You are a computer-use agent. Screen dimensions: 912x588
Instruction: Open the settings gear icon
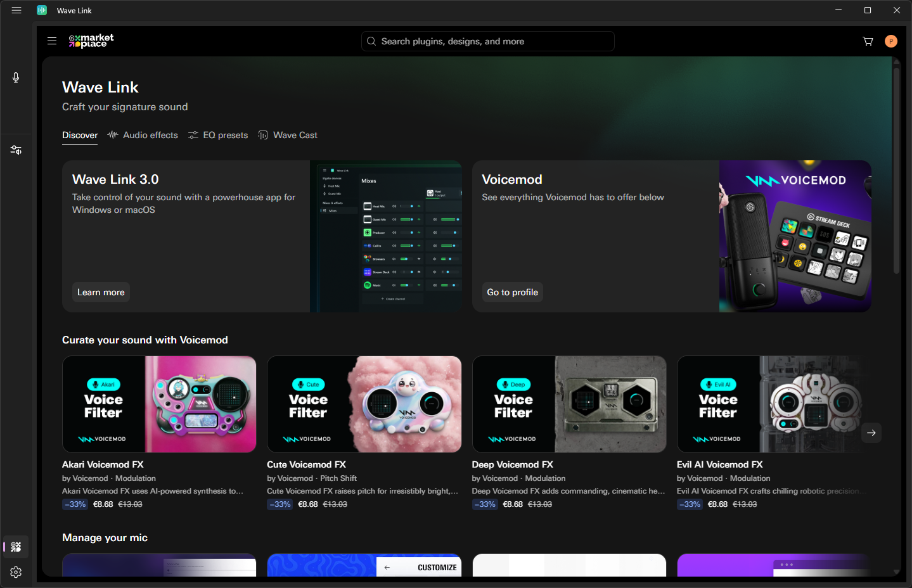(x=16, y=572)
